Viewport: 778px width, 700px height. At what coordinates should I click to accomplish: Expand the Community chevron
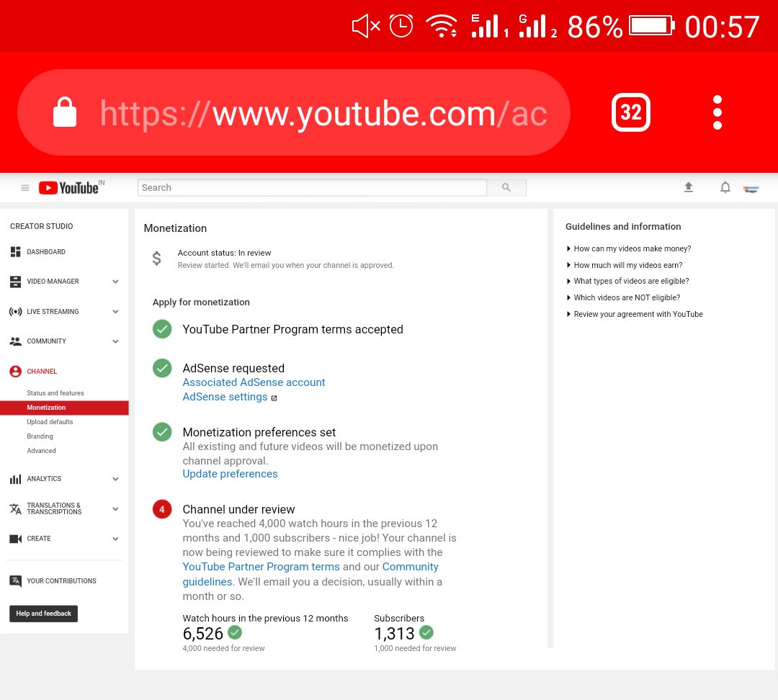[115, 341]
